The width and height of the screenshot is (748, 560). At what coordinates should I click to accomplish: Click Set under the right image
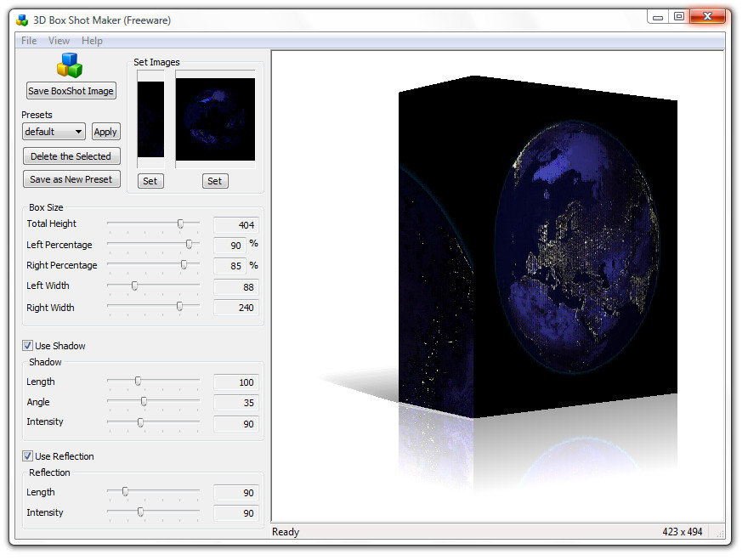tap(215, 181)
